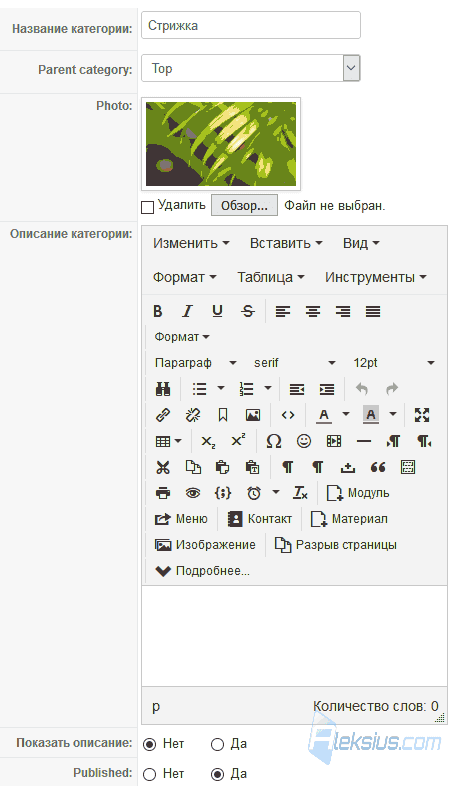This screenshot has height=786, width=453.
Task: Insert an image via editor icon
Action: click(x=253, y=415)
